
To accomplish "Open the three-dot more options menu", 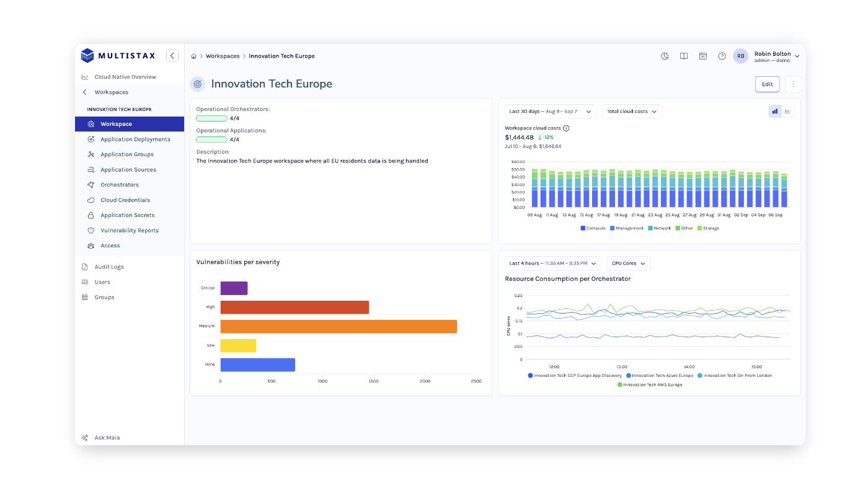I will 793,84.
